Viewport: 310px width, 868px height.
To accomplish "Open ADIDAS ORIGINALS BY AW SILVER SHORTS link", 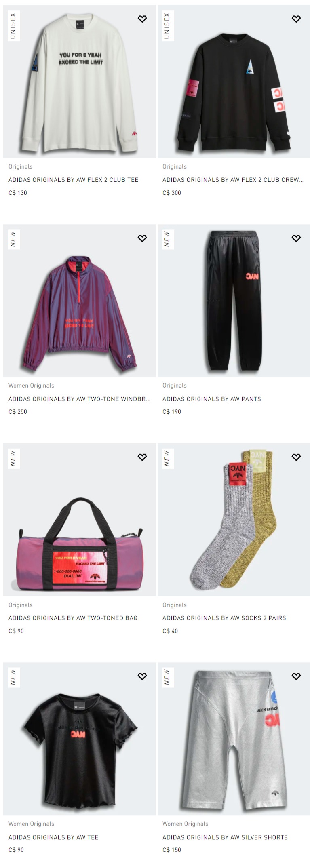I will (225, 838).
